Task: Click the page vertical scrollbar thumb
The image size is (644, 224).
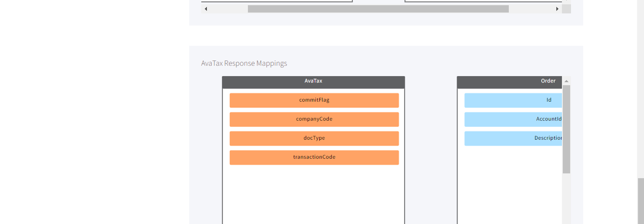Action: coord(640,201)
